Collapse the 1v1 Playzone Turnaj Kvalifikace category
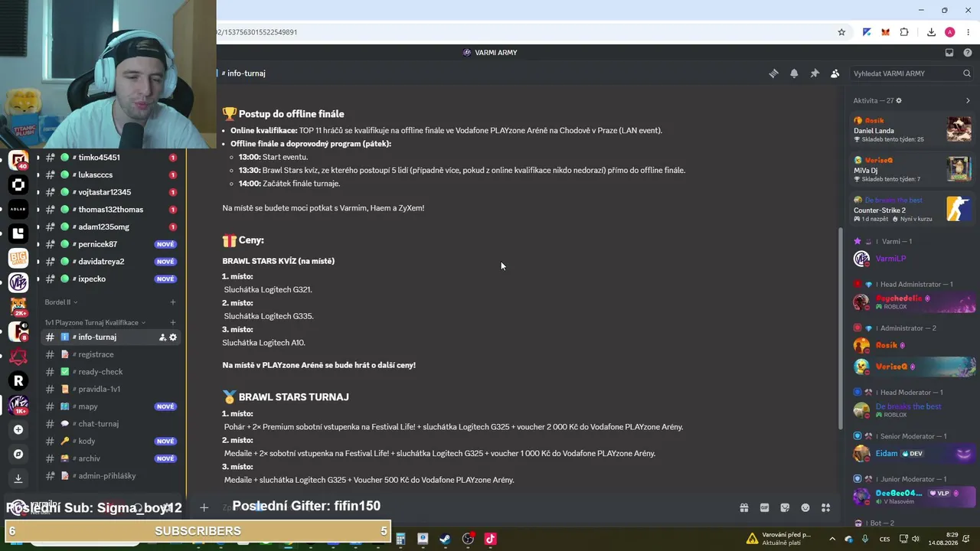Viewport: 980px width, 551px height. coord(95,323)
